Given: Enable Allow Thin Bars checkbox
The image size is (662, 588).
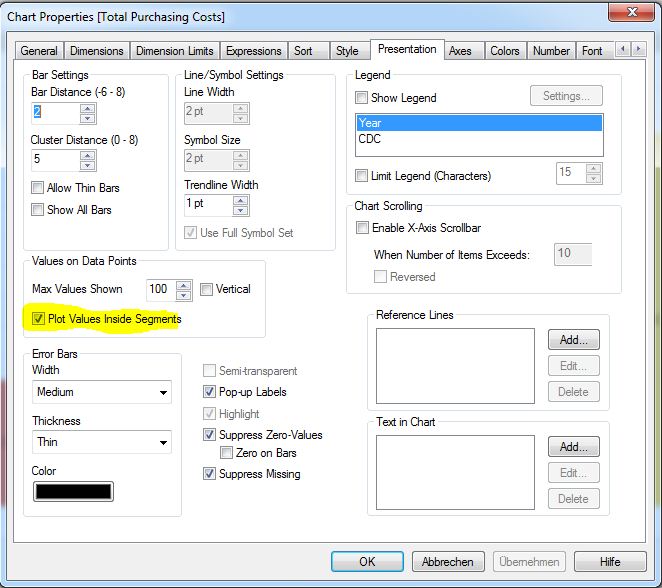Looking at the screenshot, I should click(38, 187).
